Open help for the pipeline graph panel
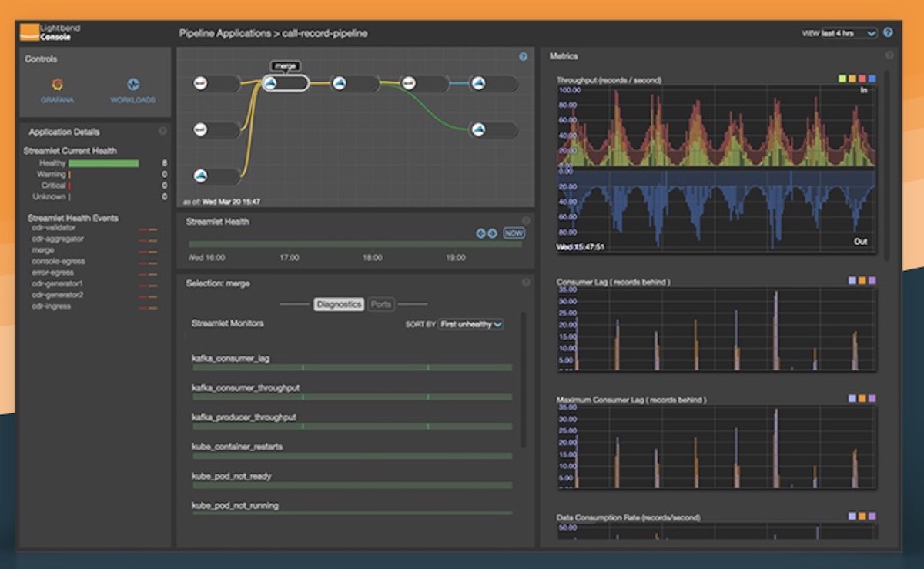Image resolution: width=924 pixels, height=569 pixels. click(x=524, y=56)
